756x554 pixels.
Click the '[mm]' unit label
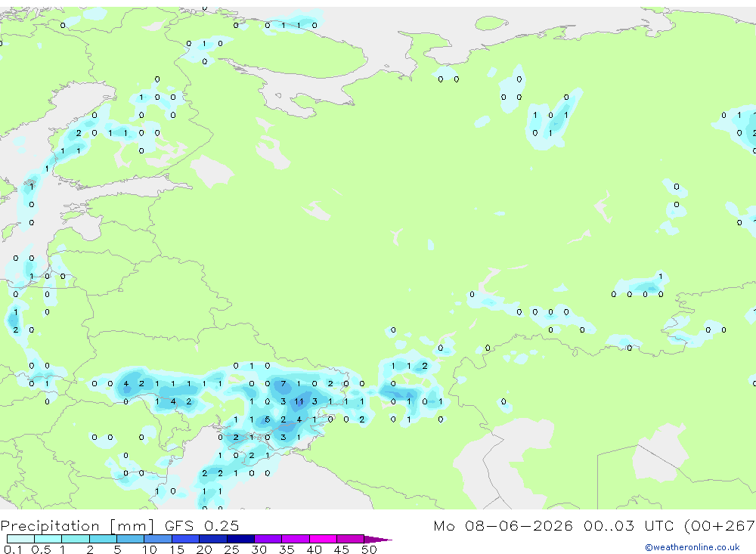click(x=132, y=526)
